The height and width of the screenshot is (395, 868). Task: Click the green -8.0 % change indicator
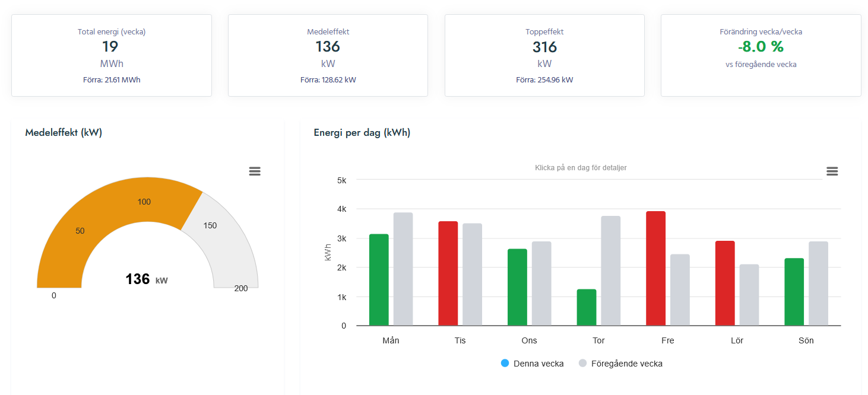tap(761, 46)
